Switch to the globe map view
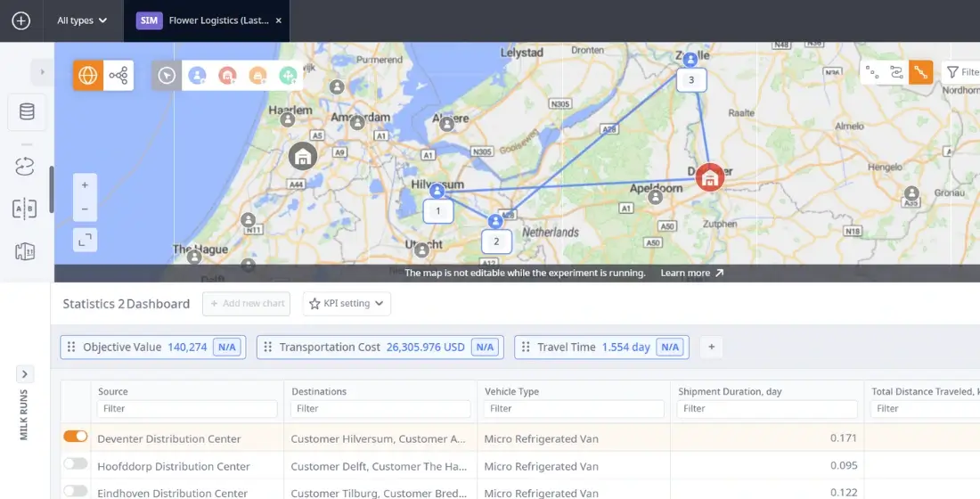Screen dimensions: 980x499 [x=88, y=76]
